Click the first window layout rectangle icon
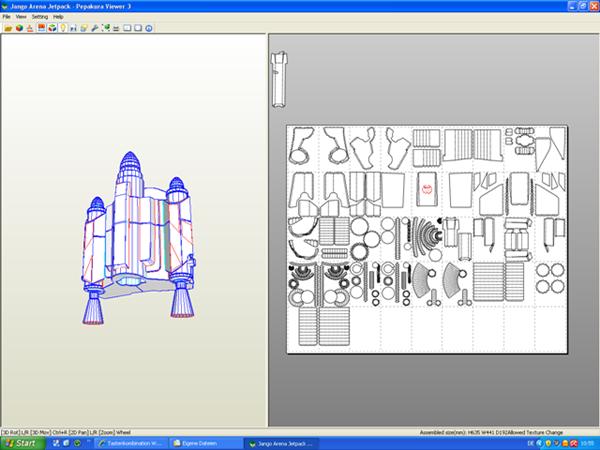This screenshot has width=600, height=450. (127, 28)
